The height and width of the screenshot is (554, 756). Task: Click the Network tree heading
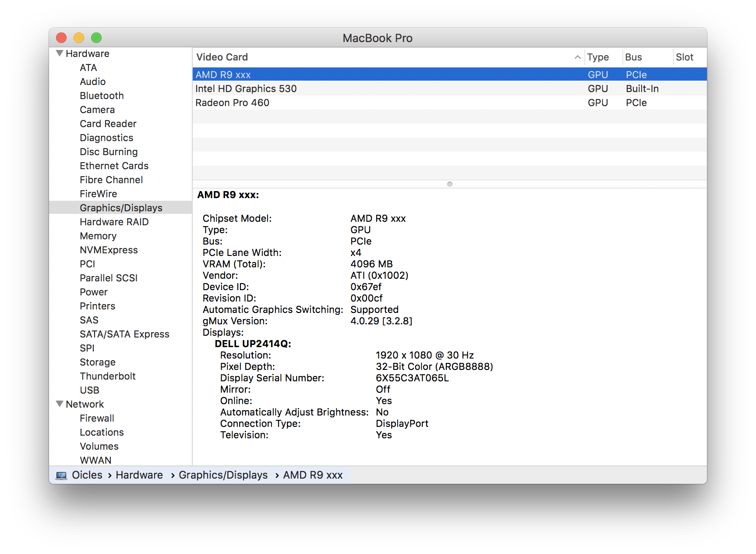[x=85, y=404]
